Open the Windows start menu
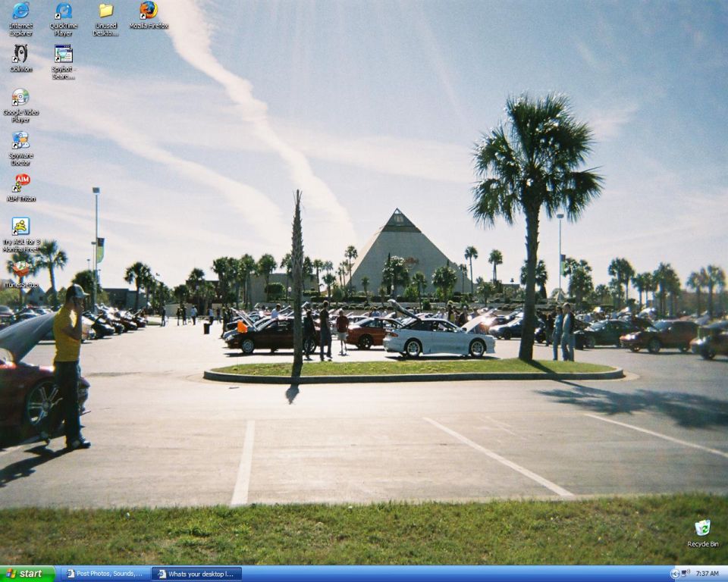 tap(27, 574)
